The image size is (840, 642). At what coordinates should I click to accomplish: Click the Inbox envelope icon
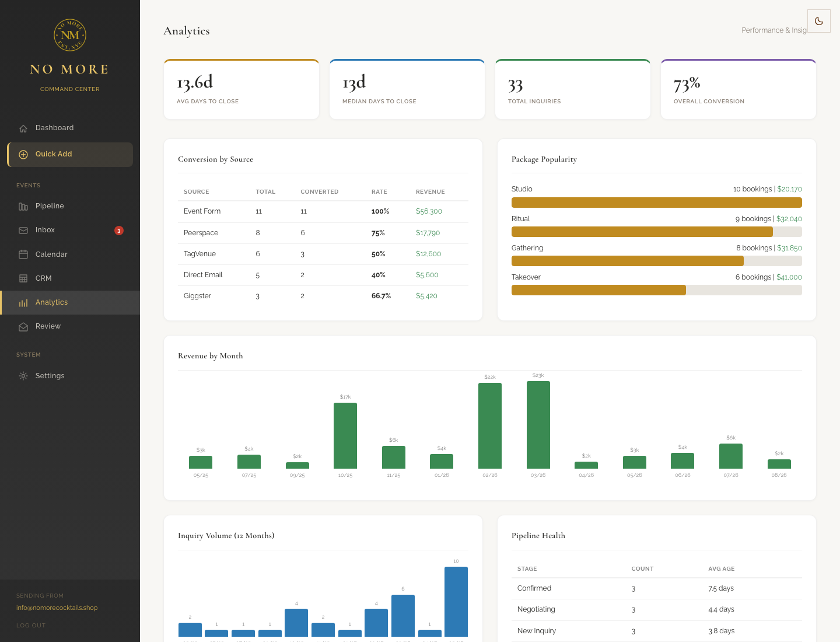coord(23,231)
